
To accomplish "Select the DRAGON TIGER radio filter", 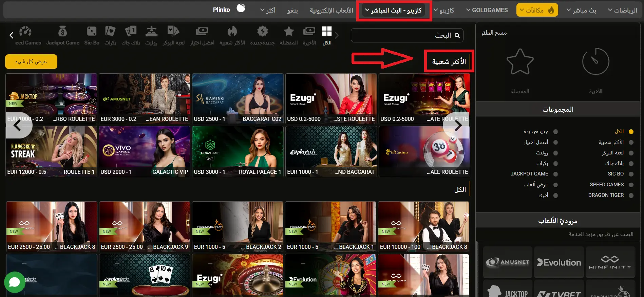I will (x=631, y=196).
